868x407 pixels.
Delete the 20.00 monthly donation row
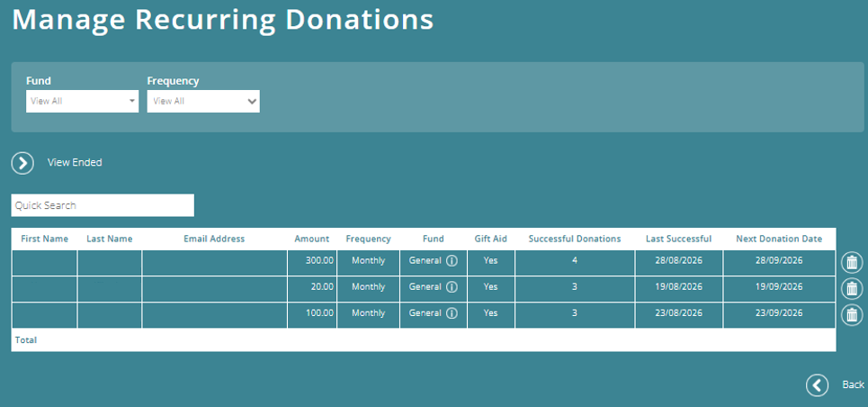pos(852,288)
